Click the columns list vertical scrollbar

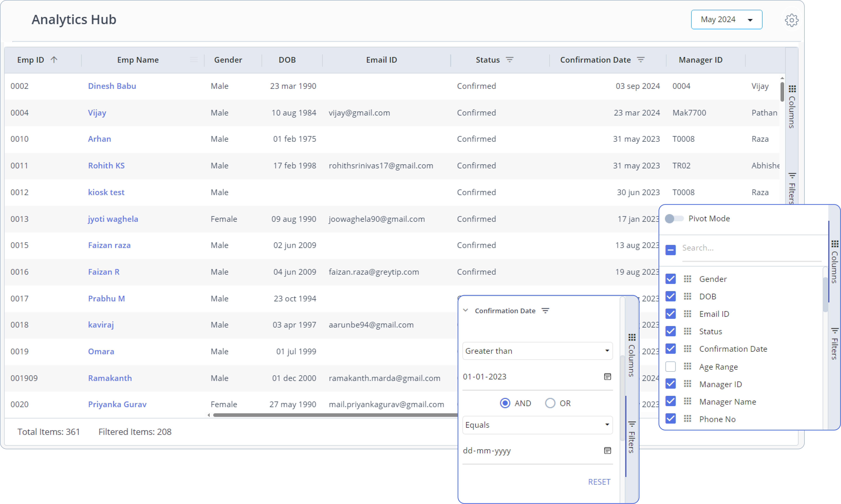tap(825, 295)
